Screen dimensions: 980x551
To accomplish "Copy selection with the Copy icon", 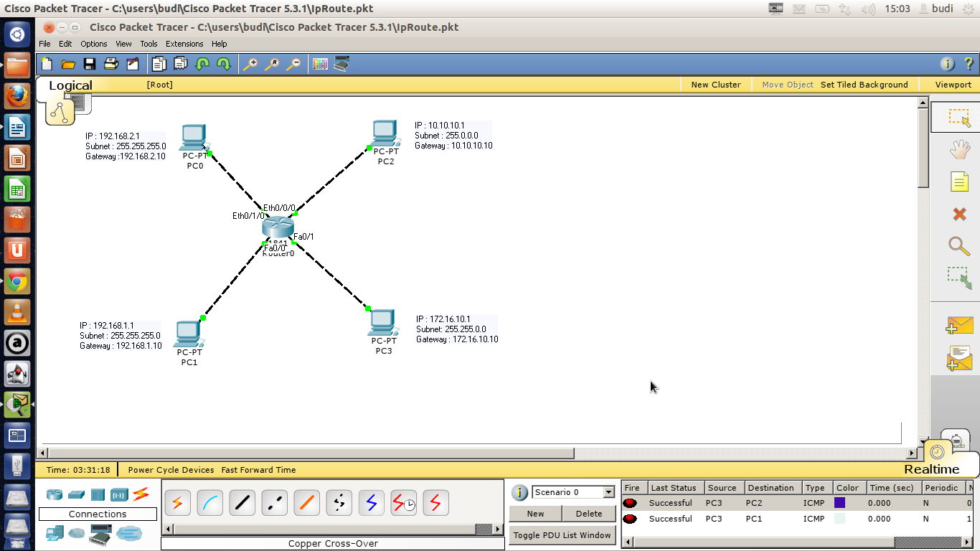I will pos(159,64).
